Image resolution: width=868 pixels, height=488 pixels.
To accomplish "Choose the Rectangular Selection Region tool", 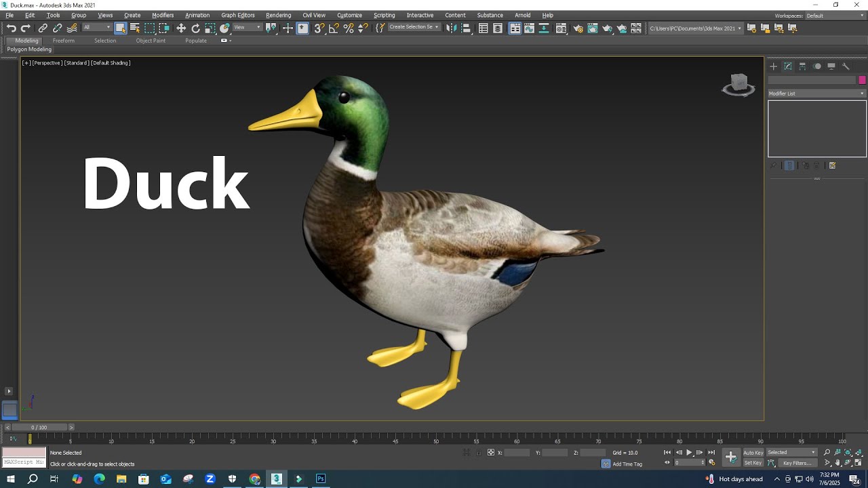I will [x=150, y=28].
